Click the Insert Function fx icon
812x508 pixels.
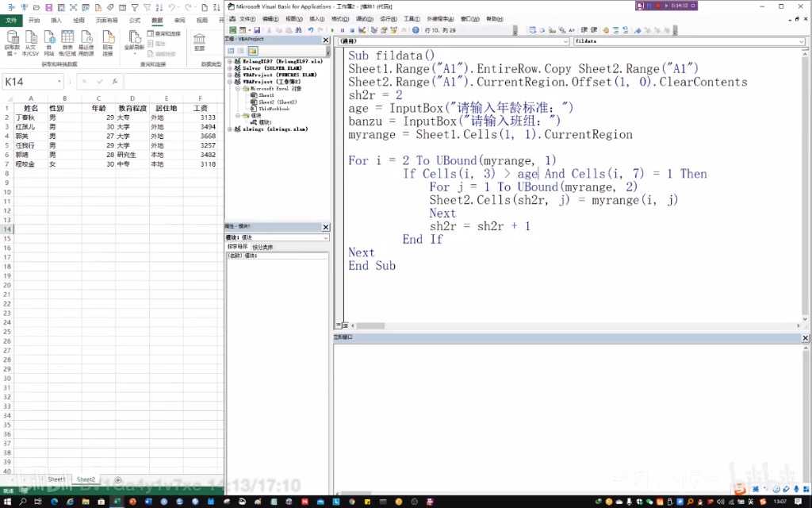[x=115, y=82]
